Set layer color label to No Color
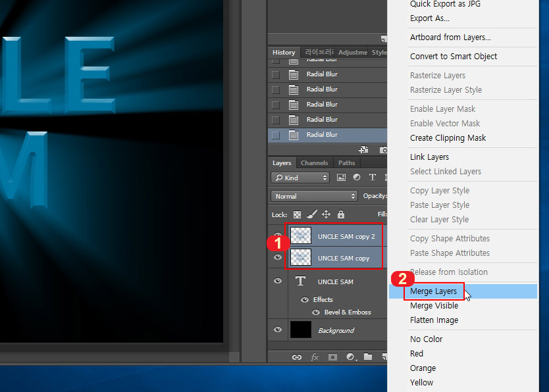The height and width of the screenshot is (392, 549). (463, 339)
